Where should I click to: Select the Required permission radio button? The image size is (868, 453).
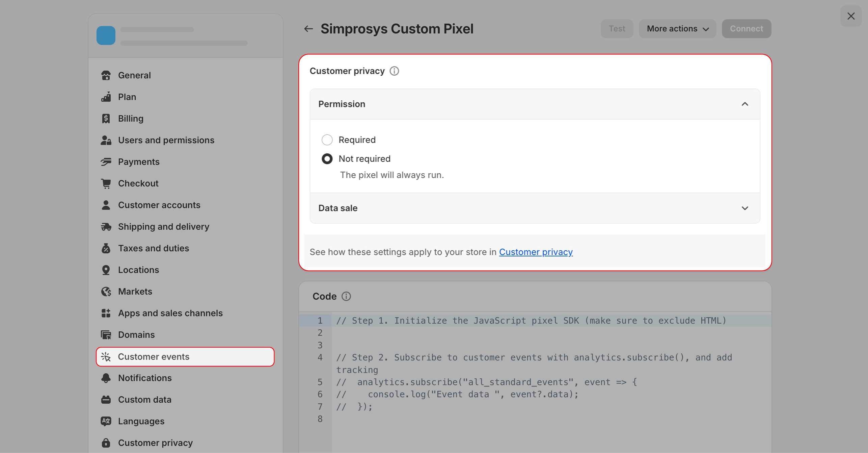[x=327, y=140]
